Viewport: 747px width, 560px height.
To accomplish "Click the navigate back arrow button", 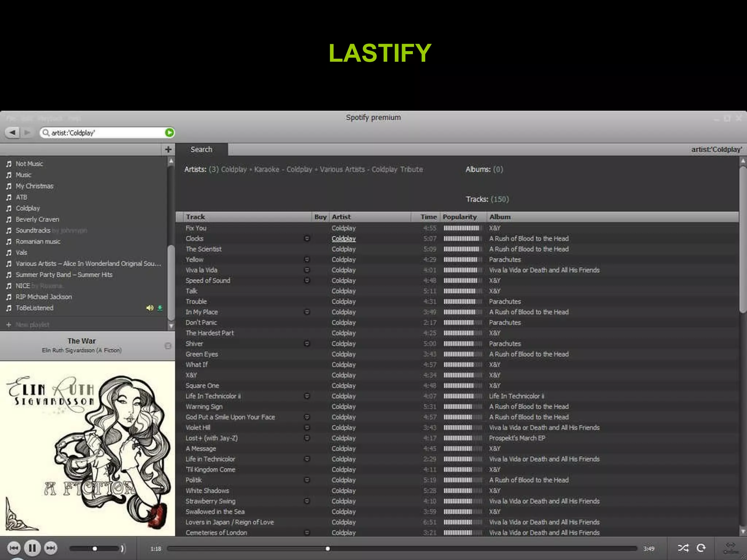I will (13, 132).
